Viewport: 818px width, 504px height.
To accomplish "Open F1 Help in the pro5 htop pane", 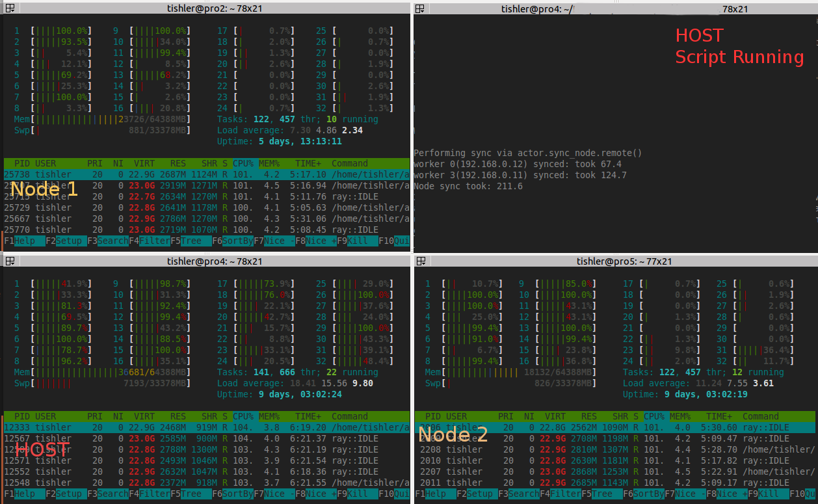I will (436, 494).
